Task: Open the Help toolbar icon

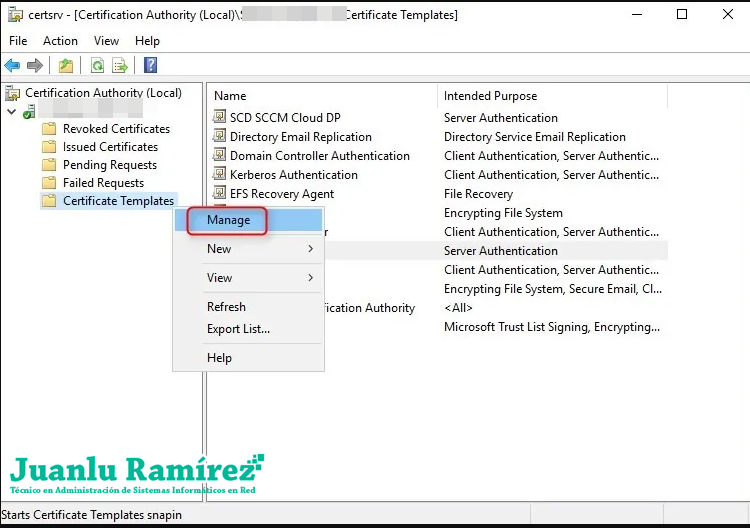Action: (x=150, y=66)
